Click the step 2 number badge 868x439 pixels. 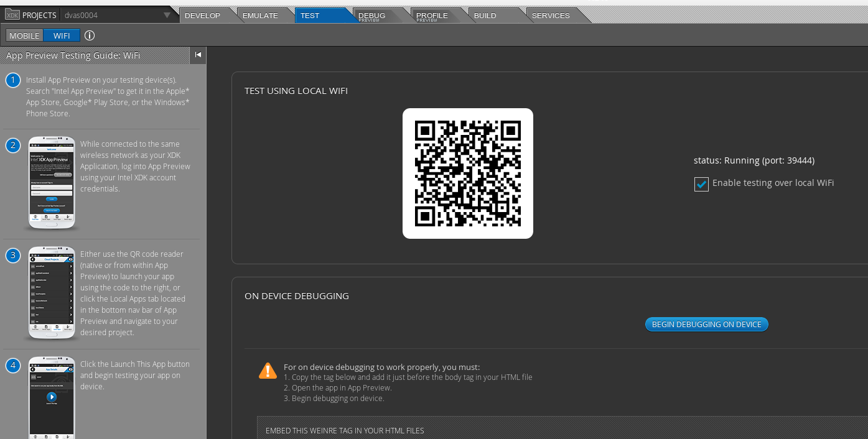pos(13,146)
